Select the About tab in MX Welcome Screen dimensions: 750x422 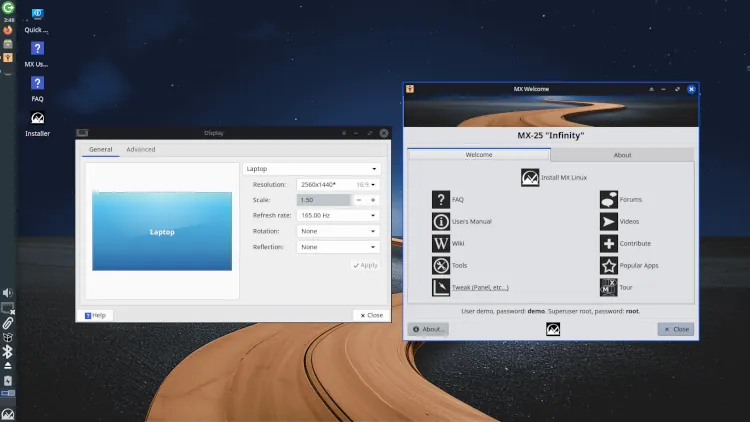point(622,155)
